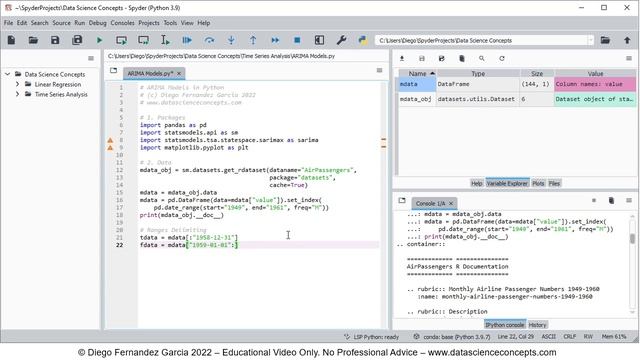This screenshot has width=640, height=360.
Task: Create a new file from toolbar
Action: (11, 40)
